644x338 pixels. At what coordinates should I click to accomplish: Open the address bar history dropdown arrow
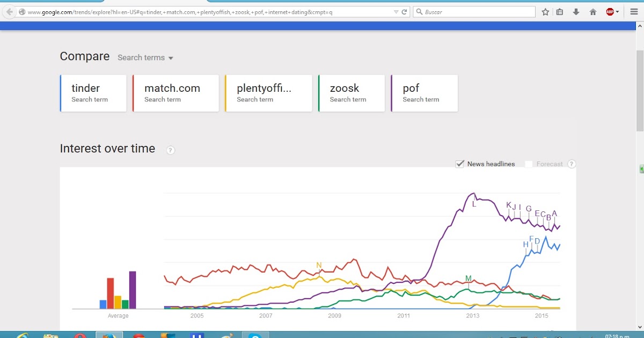[396, 12]
